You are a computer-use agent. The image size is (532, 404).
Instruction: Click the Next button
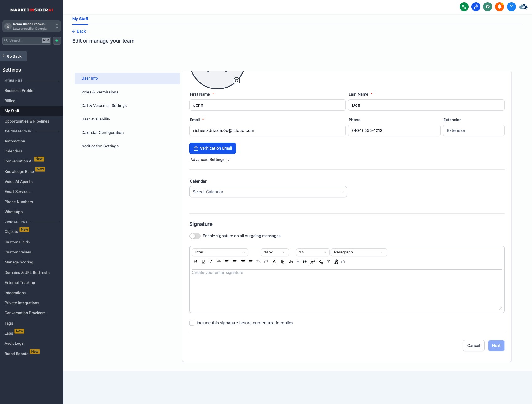496,345
